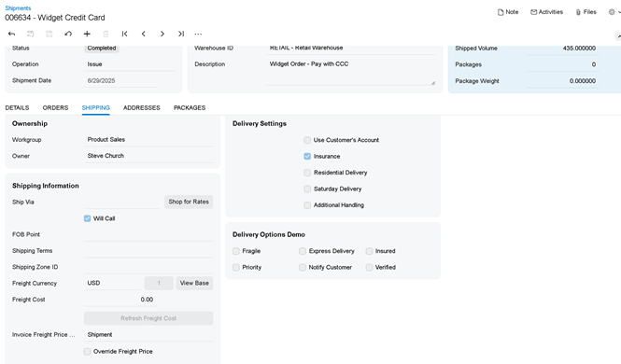Click the Shipping Terms field
Image resolution: width=621 pixels, height=364 pixels.
[x=148, y=251]
